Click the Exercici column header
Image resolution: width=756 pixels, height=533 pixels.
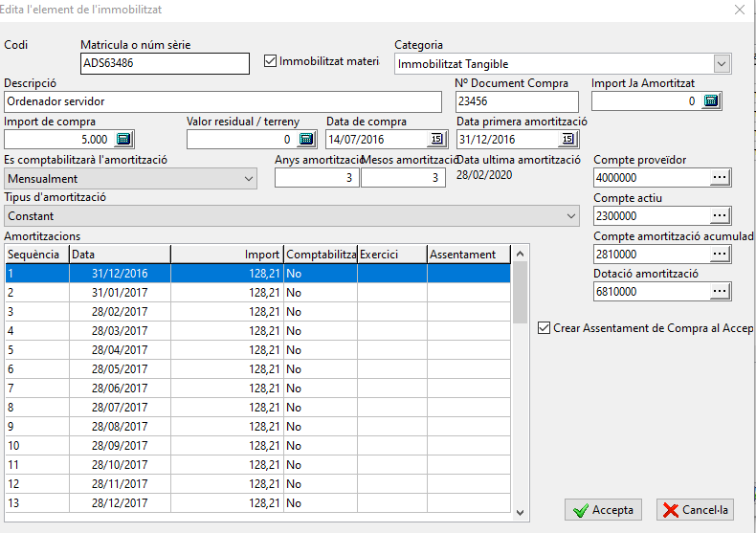(392, 255)
